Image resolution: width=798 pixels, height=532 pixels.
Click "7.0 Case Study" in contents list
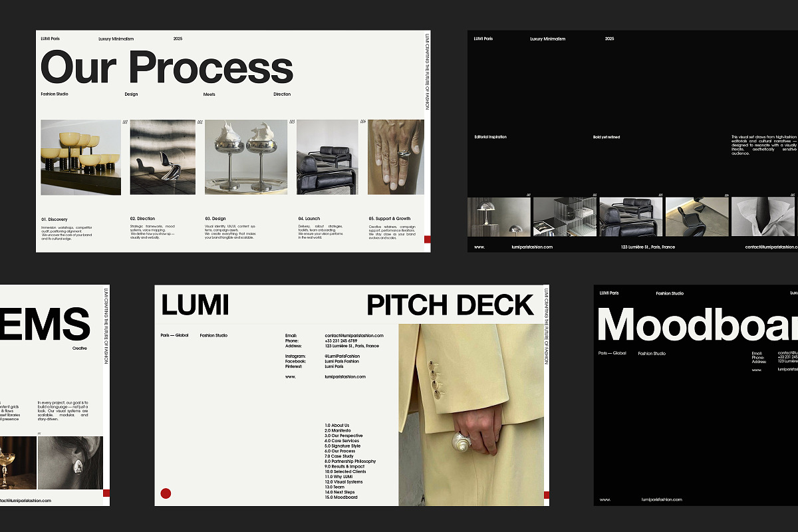point(339,456)
